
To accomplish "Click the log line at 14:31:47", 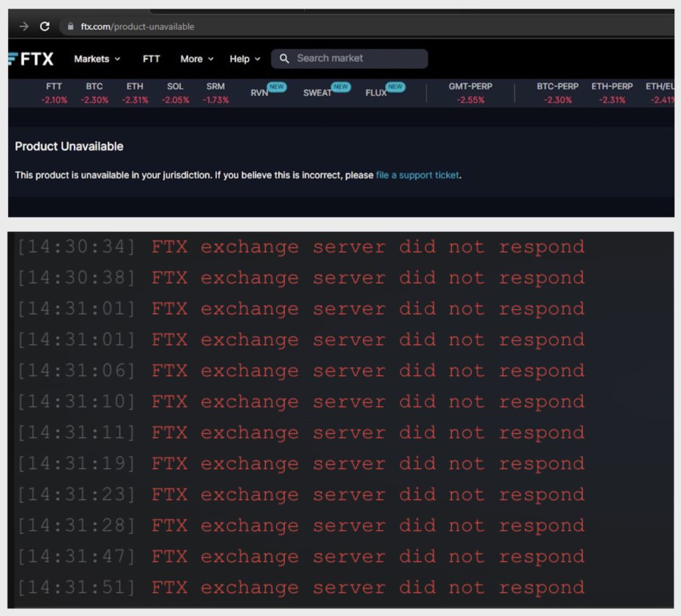I will pyautogui.click(x=301, y=557).
